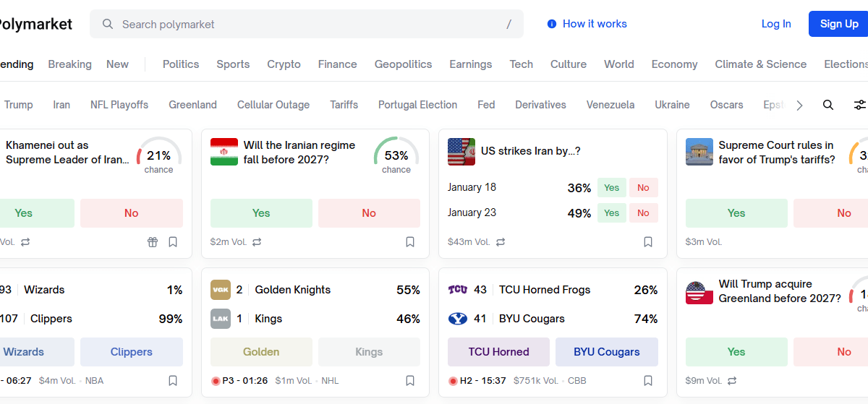Image resolution: width=868 pixels, height=404 pixels.
Task: Click the info icon beside How it works
Action: point(552,24)
